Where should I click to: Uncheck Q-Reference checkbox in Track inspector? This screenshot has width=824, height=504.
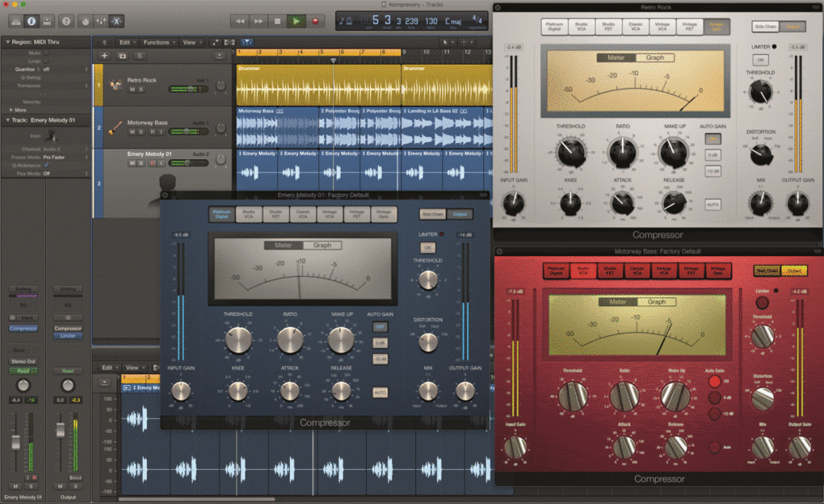coord(46,165)
